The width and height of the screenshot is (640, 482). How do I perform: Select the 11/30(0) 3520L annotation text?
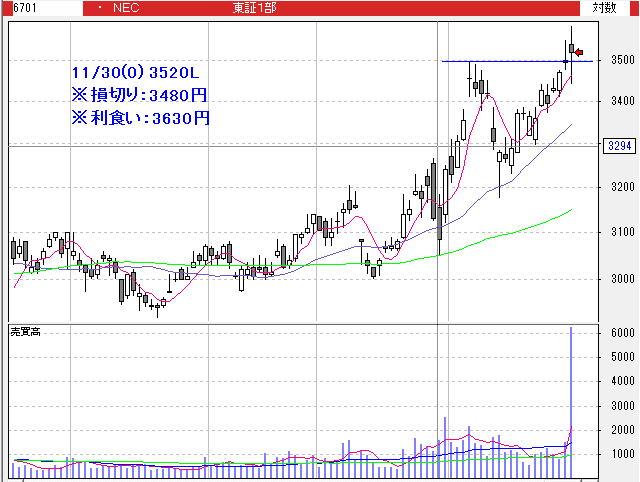coord(136,73)
